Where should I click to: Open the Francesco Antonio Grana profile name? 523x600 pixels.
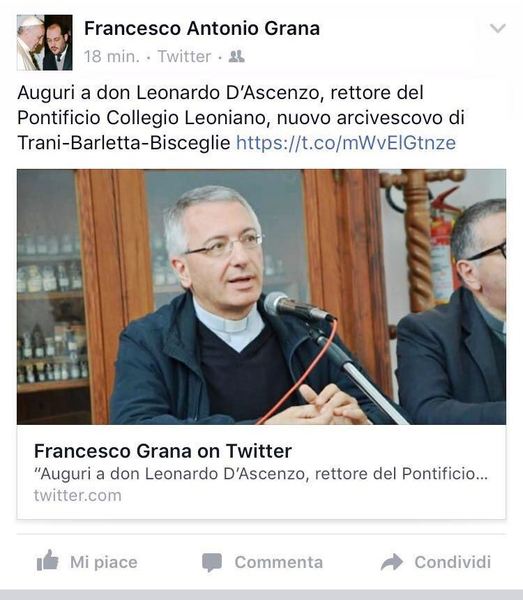(x=202, y=28)
